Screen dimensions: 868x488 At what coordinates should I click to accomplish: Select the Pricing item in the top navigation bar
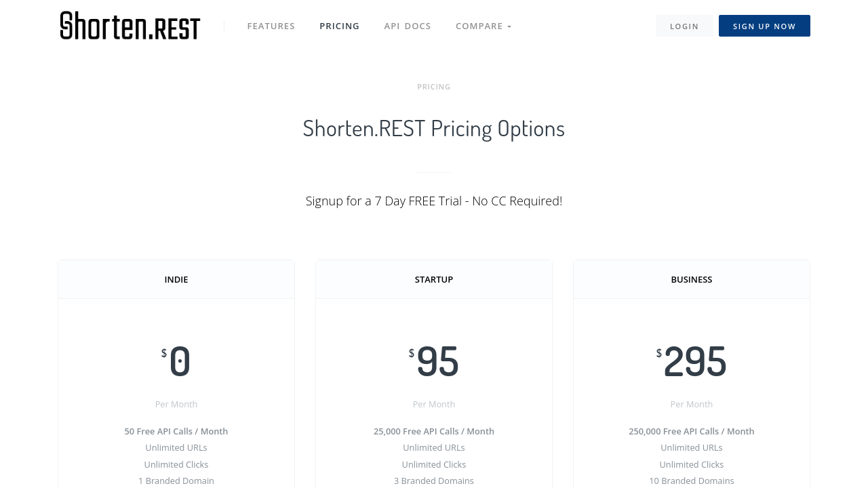(x=339, y=26)
